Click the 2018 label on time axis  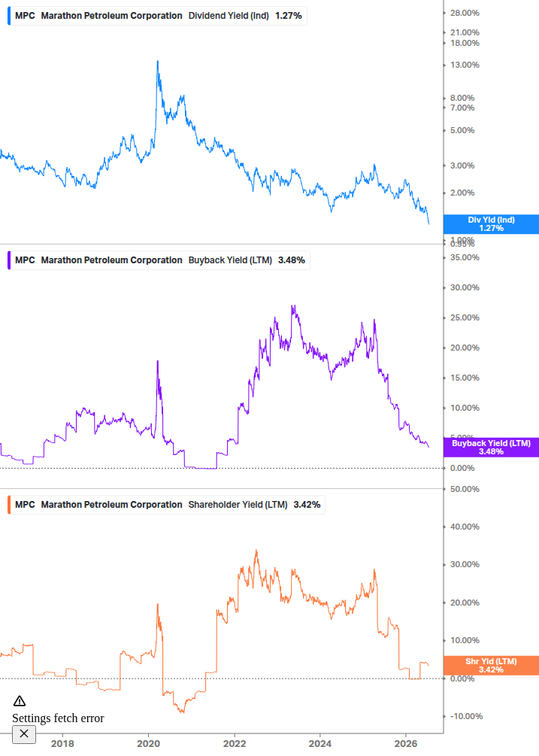(x=62, y=743)
